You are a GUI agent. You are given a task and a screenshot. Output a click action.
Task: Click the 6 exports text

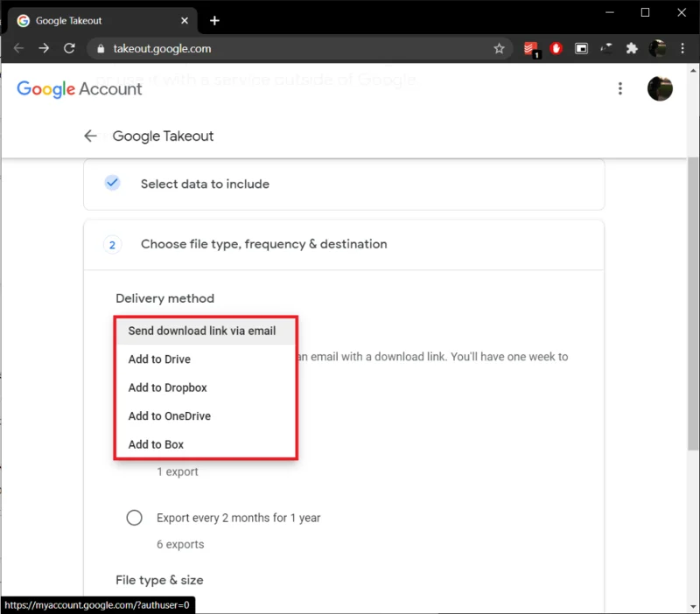[180, 544]
